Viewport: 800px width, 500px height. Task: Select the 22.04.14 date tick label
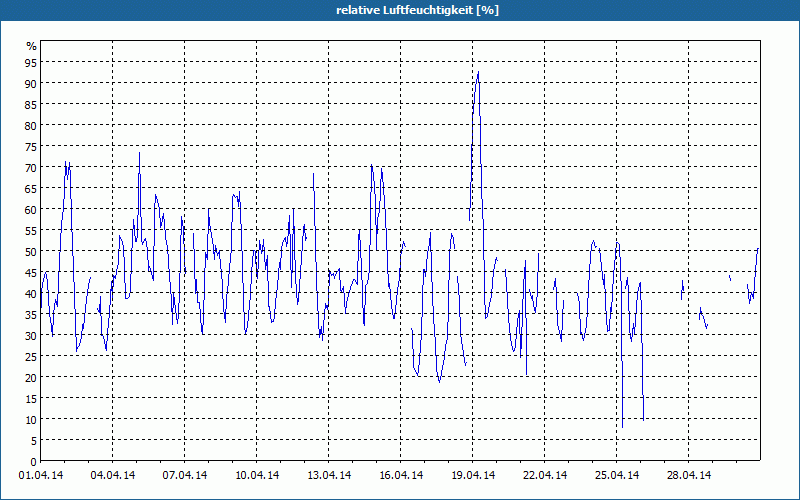(x=545, y=476)
